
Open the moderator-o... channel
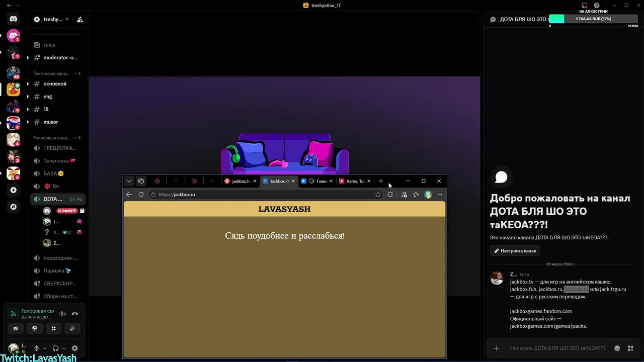pos(58,57)
